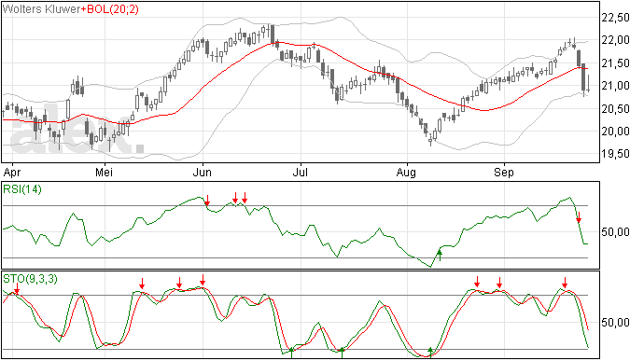Click the RSI(14) panel label
This screenshot has width=644, height=361.
pos(22,189)
